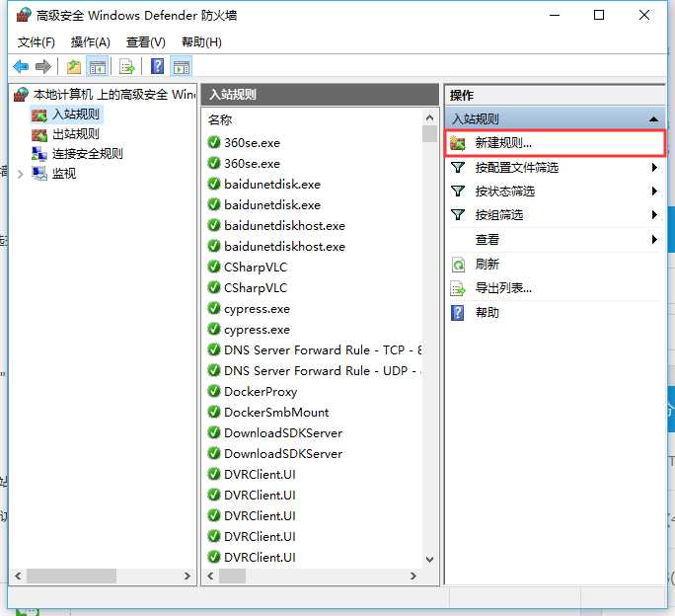Click the 新建规则... icon in the actions pane
The image size is (675, 616).
click(458, 143)
